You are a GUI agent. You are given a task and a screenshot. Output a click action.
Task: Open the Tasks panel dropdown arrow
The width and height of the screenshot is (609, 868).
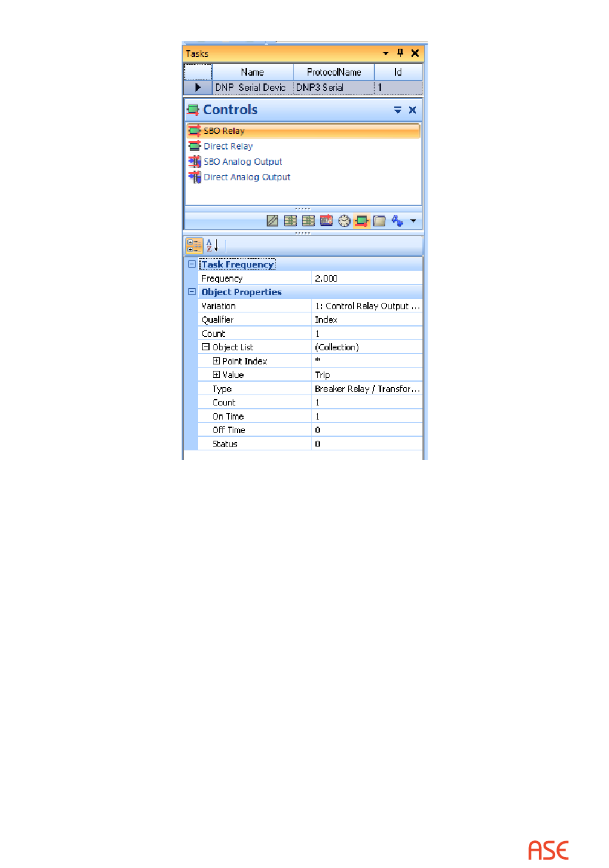pos(385,53)
